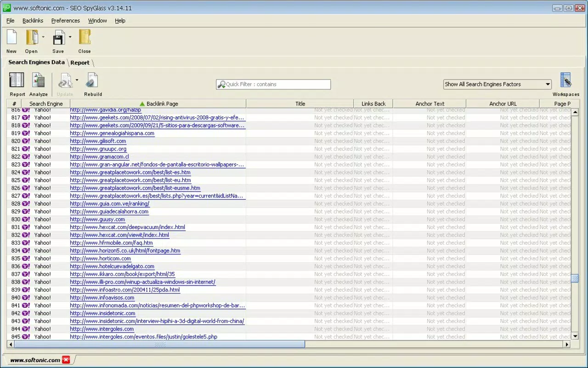This screenshot has height=368, width=588.
Task: Select row number 830
Action: click(16, 219)
